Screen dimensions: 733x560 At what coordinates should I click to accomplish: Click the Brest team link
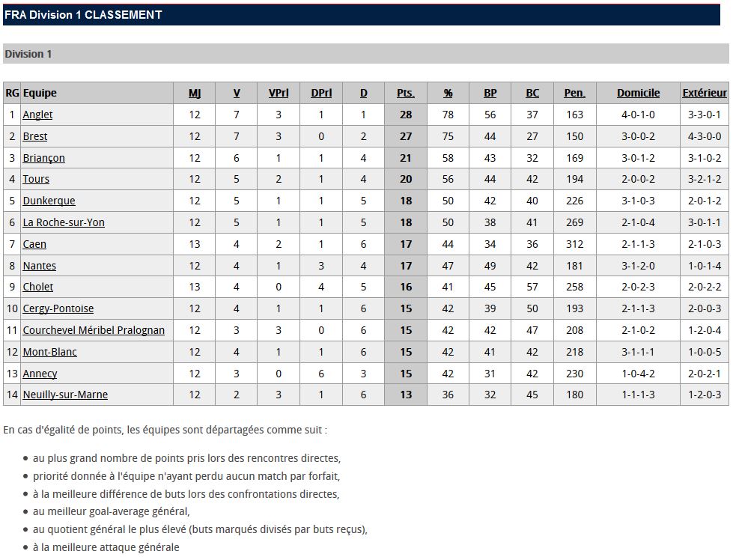[x=35, y=136]
